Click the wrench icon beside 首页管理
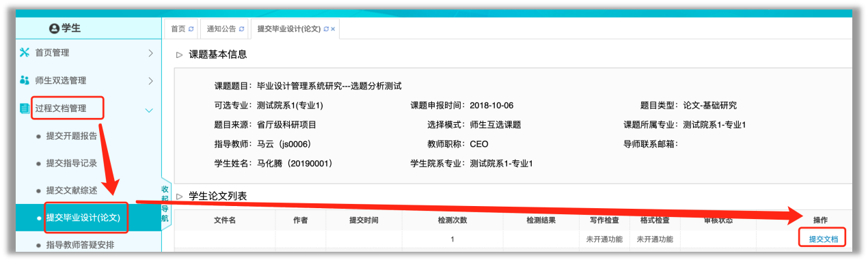Viewport: 868px width, 262px height. coord(25,53)
